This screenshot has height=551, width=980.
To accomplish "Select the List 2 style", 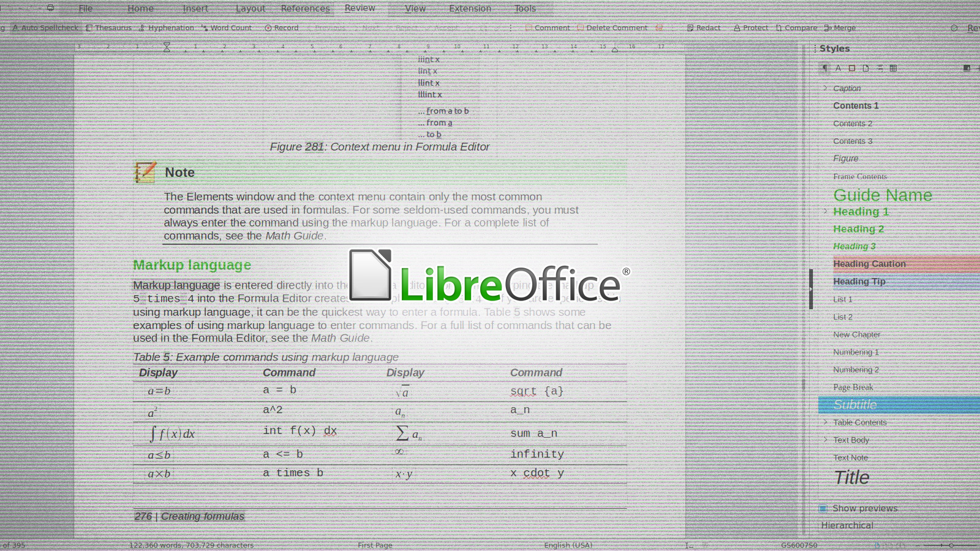I will (843, 317).
